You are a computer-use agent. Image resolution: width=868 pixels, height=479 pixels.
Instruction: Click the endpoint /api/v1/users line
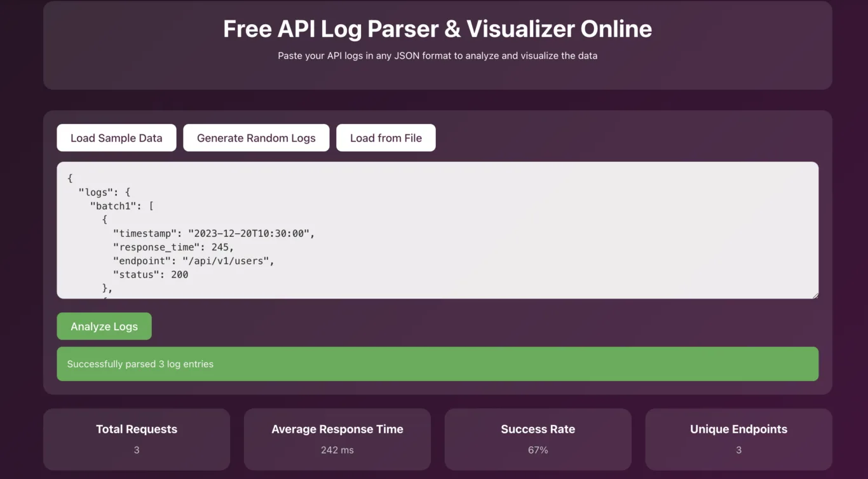[193, 261]
